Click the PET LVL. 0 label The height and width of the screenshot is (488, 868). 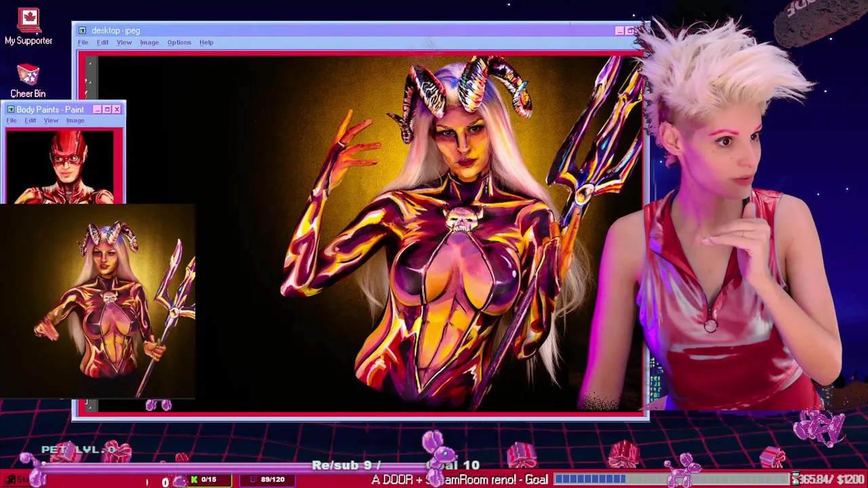79,450
